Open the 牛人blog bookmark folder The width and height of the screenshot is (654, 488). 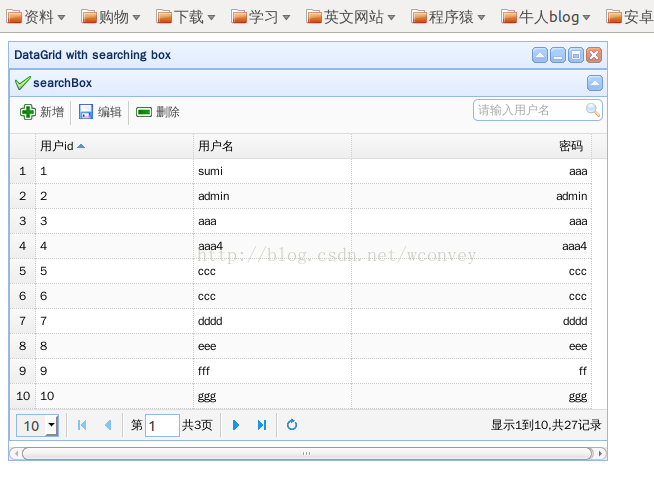point(546,17)
